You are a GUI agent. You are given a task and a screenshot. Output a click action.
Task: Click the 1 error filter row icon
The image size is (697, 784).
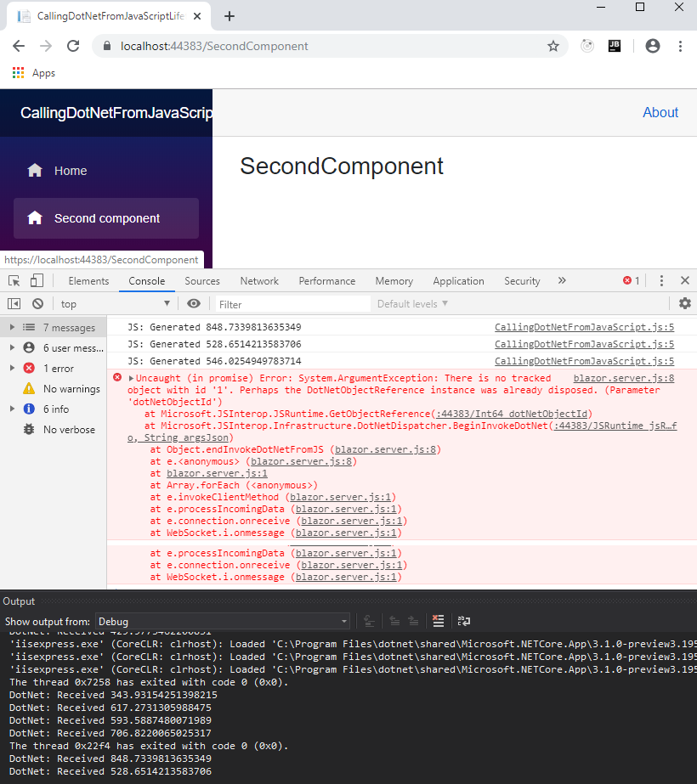[x=29, y=369]
